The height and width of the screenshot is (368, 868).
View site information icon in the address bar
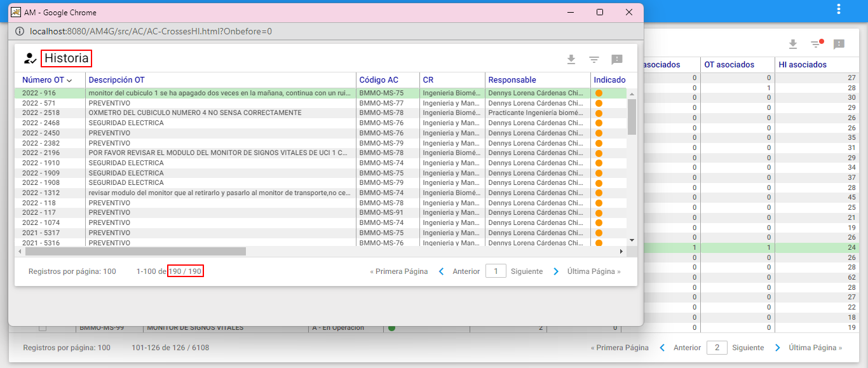click(x=20, y=31)
